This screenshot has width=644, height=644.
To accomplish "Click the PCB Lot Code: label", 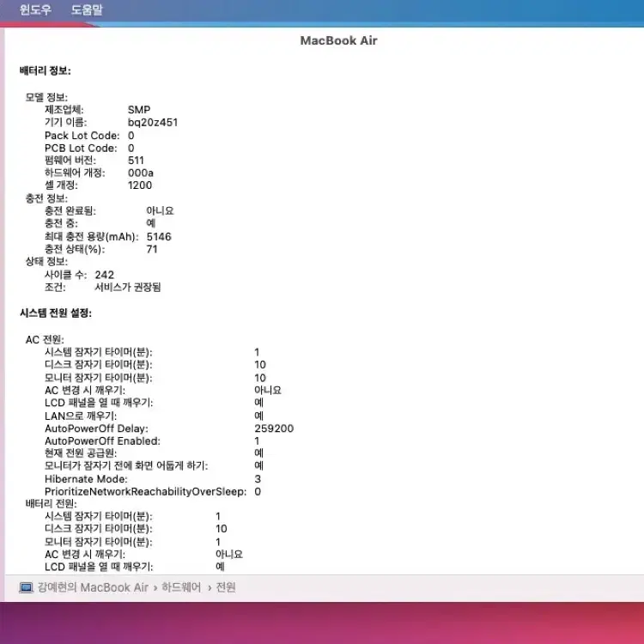I will (x=81, y=148).
